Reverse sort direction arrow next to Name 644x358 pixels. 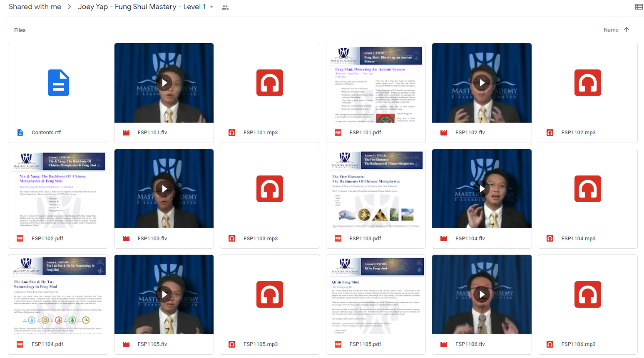(627, 30)
